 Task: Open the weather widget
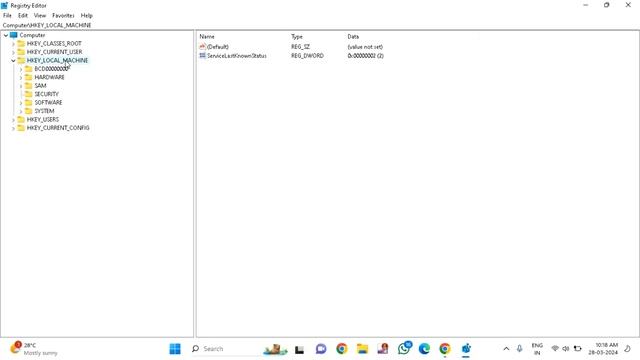[33, 349]
